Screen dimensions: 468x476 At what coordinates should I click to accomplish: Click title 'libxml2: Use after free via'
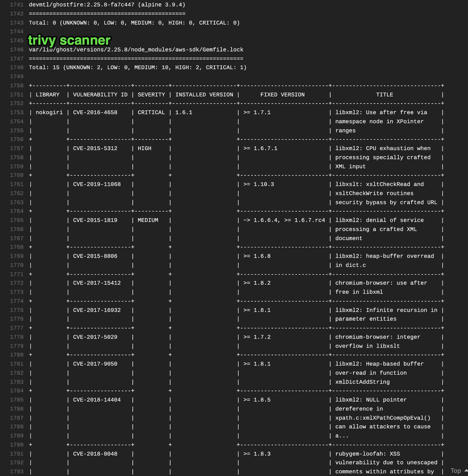381,113
